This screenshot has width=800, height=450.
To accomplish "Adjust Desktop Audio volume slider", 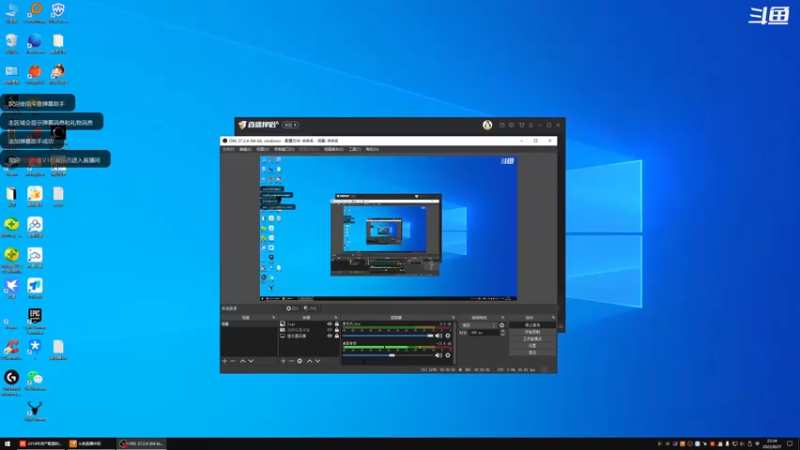I will coord(388,356).
